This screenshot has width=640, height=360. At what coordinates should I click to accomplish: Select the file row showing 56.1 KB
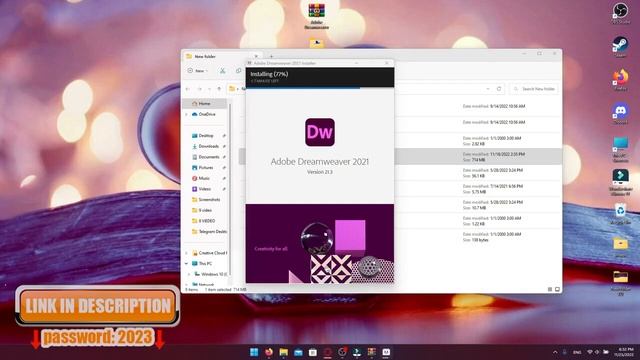pos(400,173)
